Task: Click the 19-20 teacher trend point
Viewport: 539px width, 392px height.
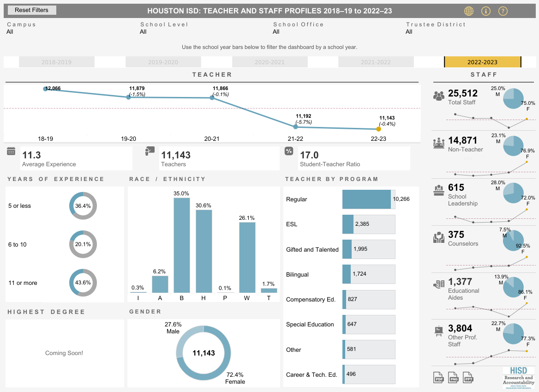Action: (x=129, y=97)
